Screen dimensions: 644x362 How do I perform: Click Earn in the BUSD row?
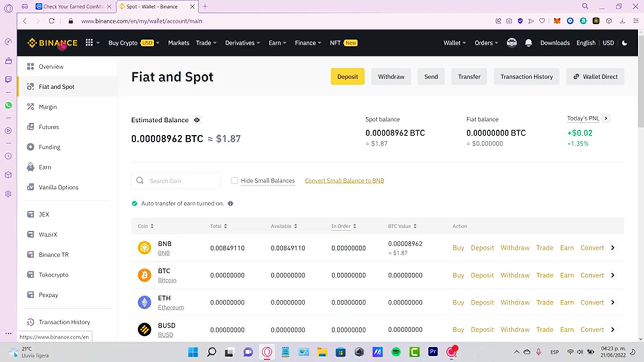[567, 329]
